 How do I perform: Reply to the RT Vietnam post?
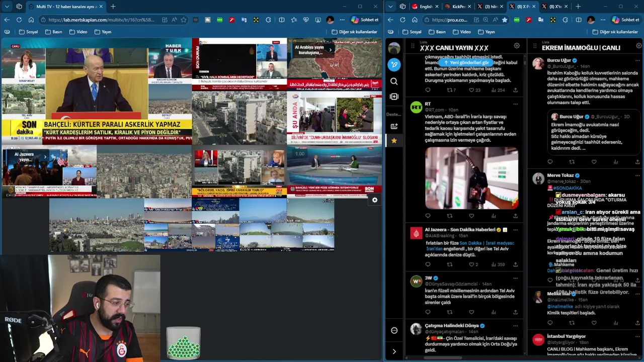[428, 216]
